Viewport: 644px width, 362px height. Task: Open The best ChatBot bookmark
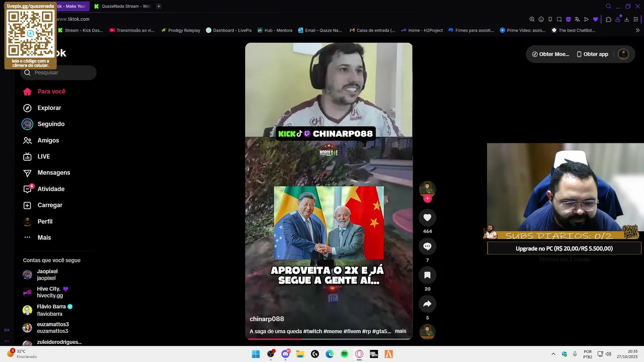(574, 30)
